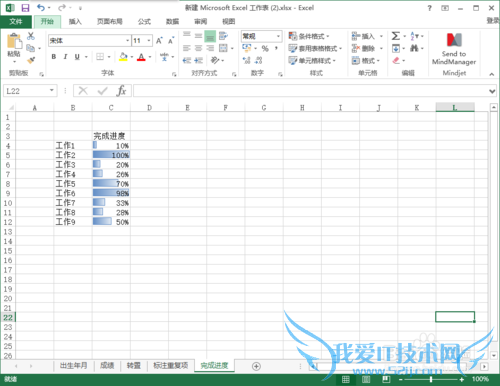Set middle vertical alignment

pyautogui.click(x=198, y=36)
